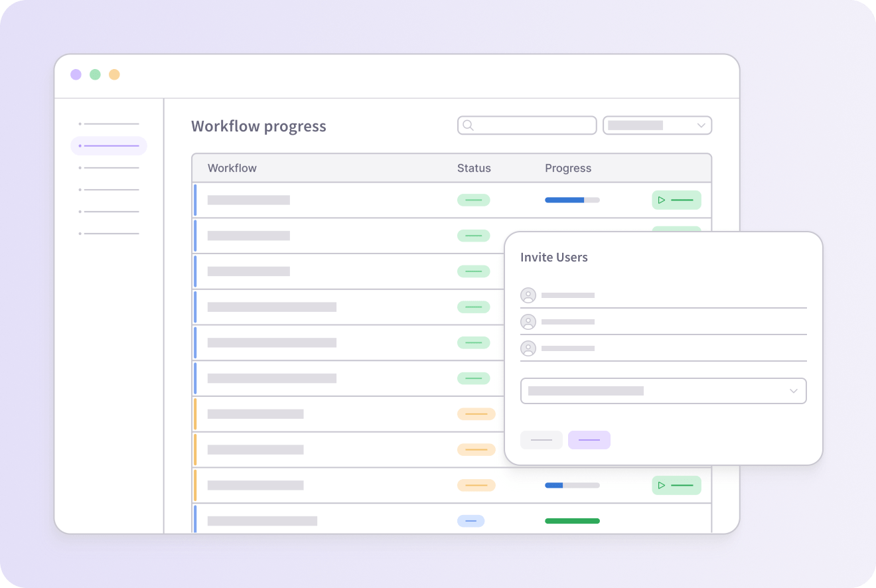
Task: Click the gray cancel button in Invite Users
Action: tap(541, 440)
